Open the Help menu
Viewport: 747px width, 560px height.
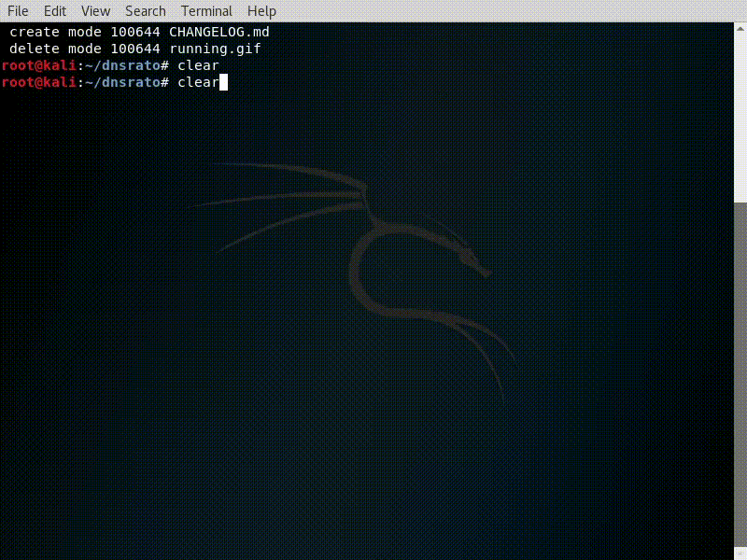pyautogui.click(x=261, y=11)
